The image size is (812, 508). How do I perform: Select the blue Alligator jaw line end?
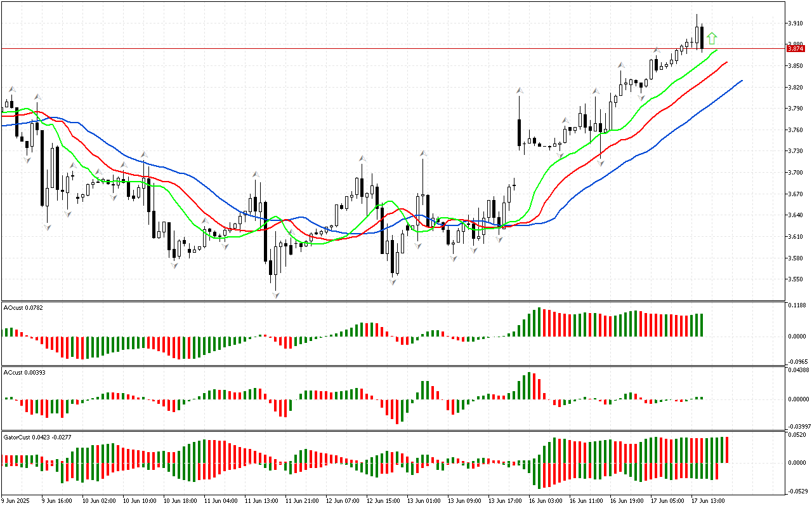741,81
